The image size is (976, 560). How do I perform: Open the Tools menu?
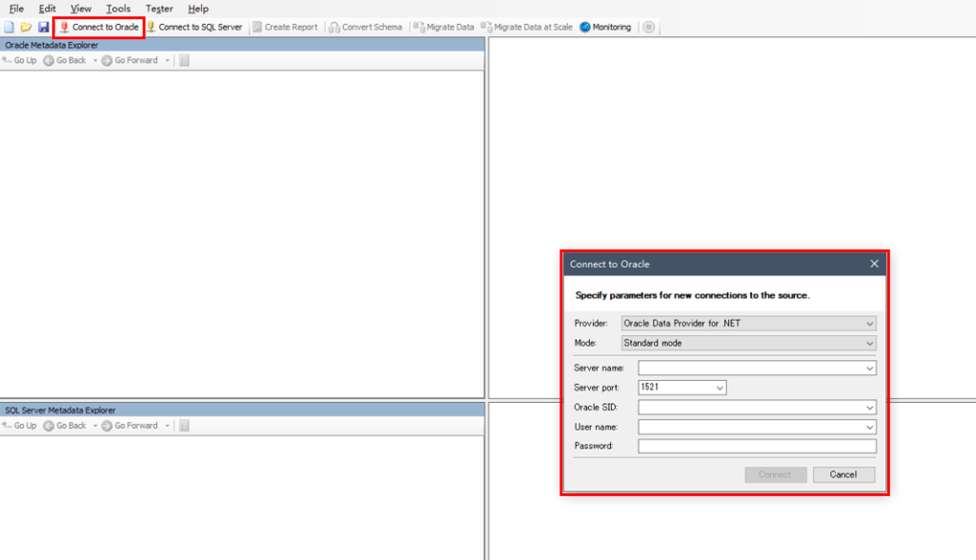(118, 9)
